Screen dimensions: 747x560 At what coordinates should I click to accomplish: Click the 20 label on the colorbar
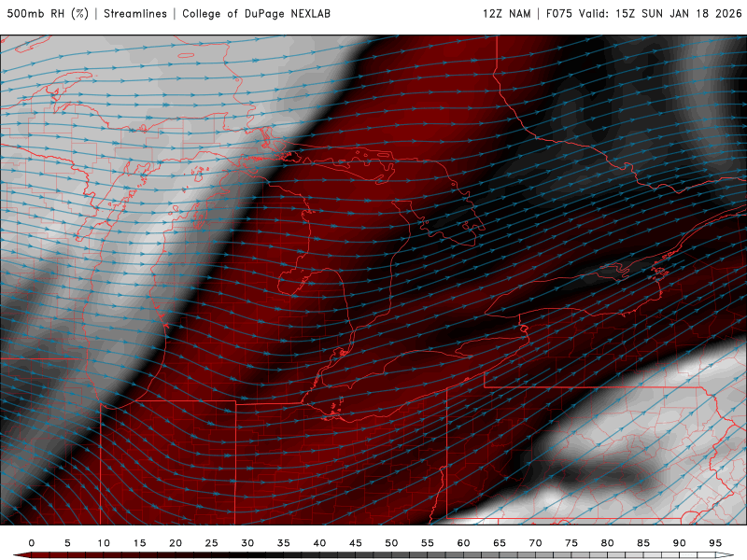coord(176,543)
